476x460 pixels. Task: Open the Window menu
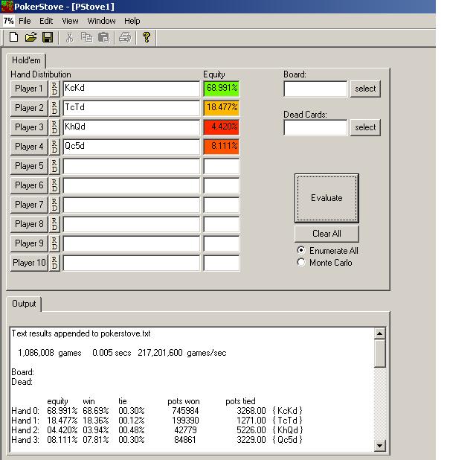tap(101, 21)
